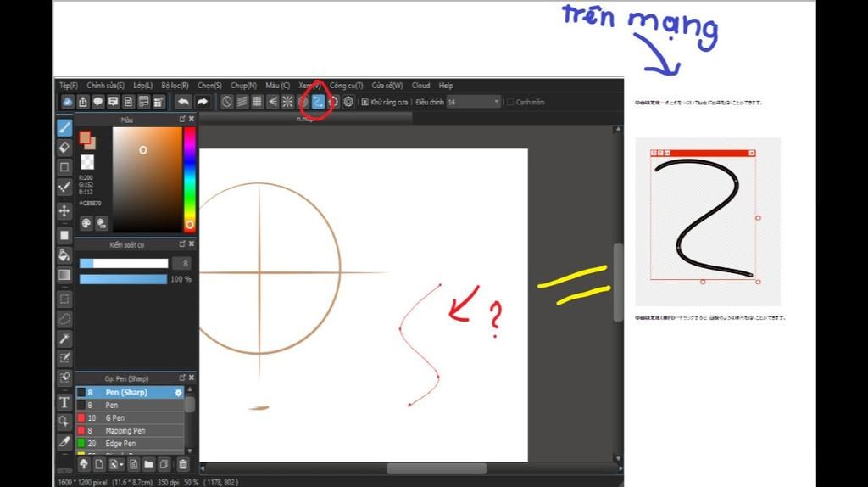Click the Redo arrow

pyautogui.click(x=202, y=102)
